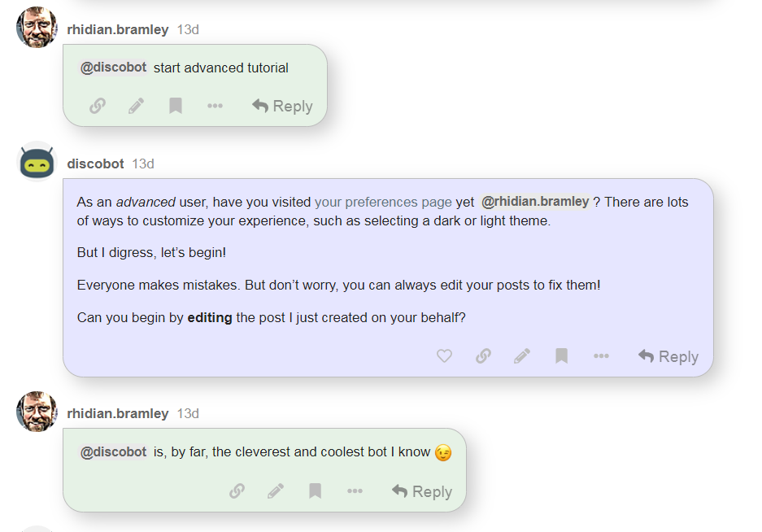This screenshot has width=762, height=532.
Task: Bookmark the "start advanced tutorial" post
Action: tap(176, 106)
